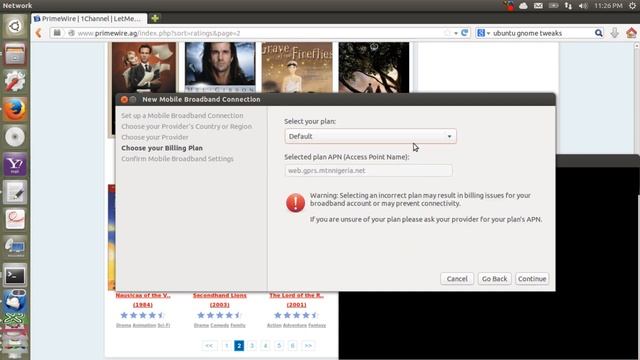
Task: Launch the Yahoo launcher icon
Action: [x=15, y=165]
